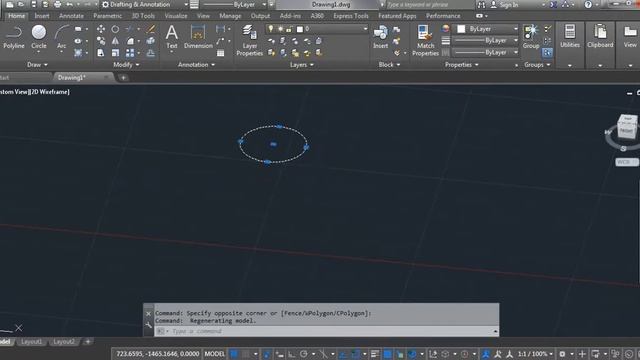Toggle lineweight display in status bar
This screenshot has width=640, height=360.
tap(375, 354)
